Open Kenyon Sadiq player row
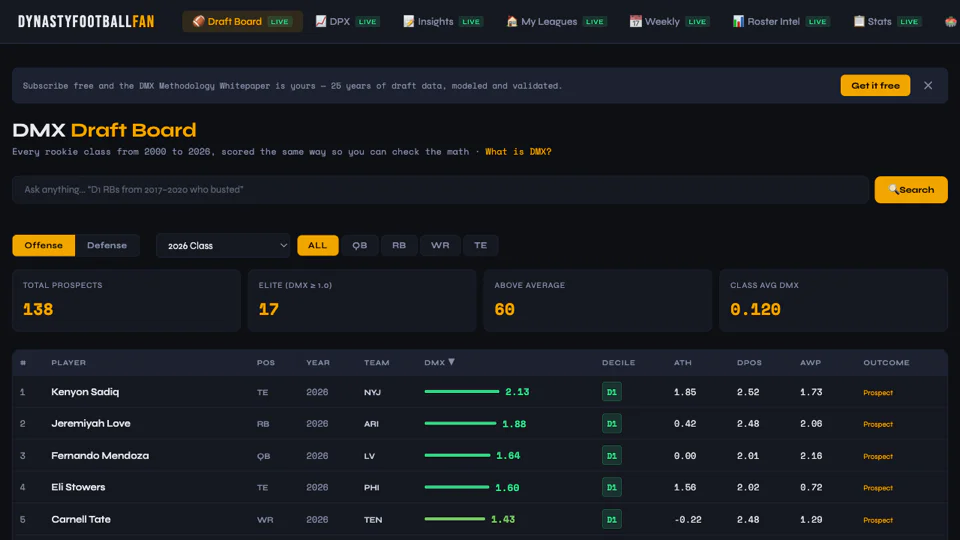The height and width of the screenshot is (540, 960). point(480,392)
